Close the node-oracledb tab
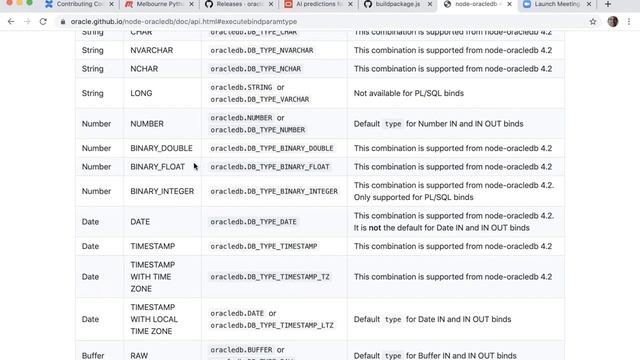Screen dimensions: 640x360 (509, 4)
